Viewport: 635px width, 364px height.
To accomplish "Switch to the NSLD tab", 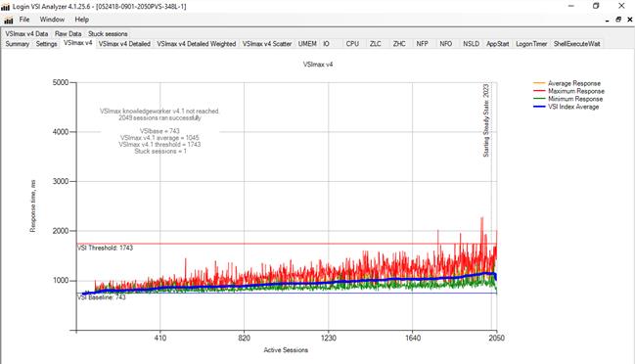I will [x=471, y=44].
